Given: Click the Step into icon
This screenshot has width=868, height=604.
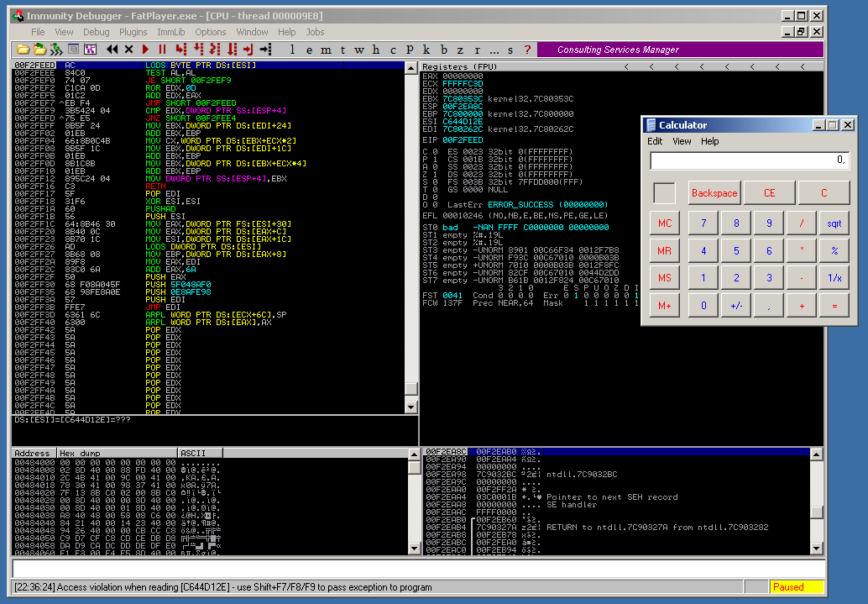Looking at the screenshot, I should click(x=181, y=50).
